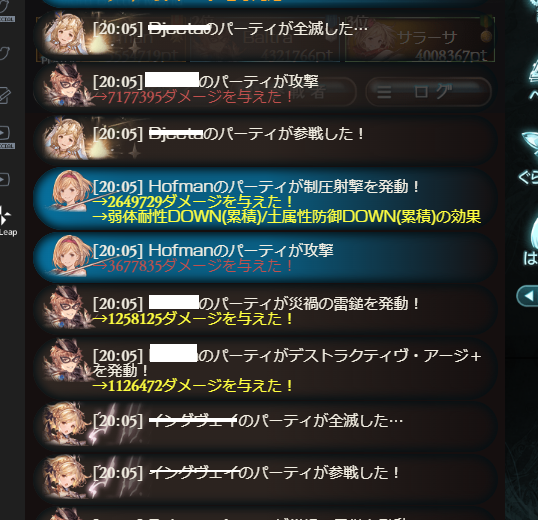
Task: Select the 1258125ダメージ log row
Action: click(265, 310)
